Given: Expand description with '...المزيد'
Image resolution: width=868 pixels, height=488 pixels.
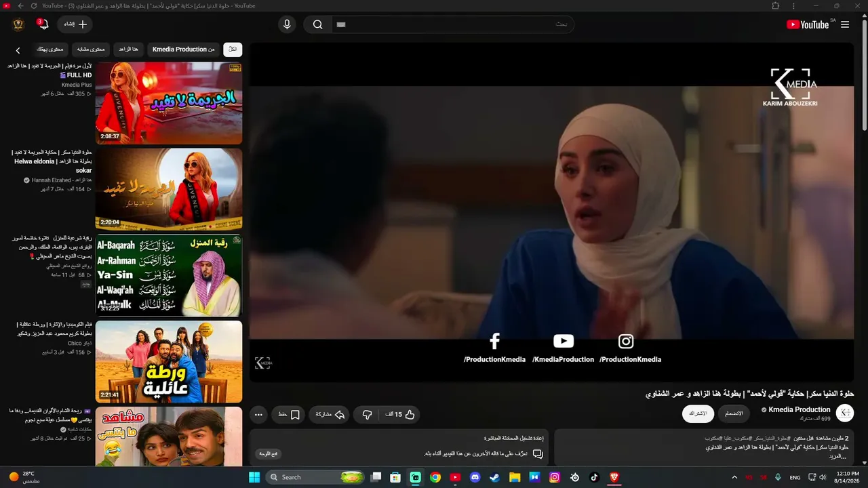Looking at the screenshot, I should coord(838,457).
